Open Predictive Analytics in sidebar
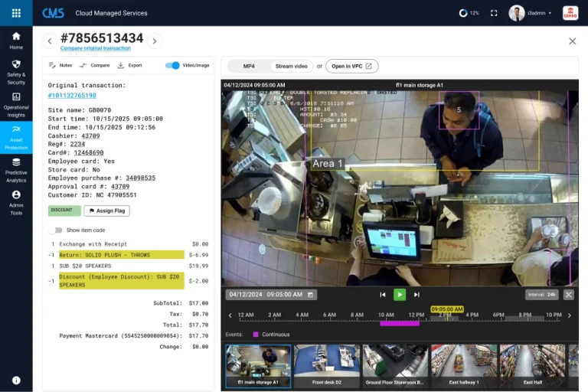The width and height of the screenshot is (588, 392). (16, 170)
